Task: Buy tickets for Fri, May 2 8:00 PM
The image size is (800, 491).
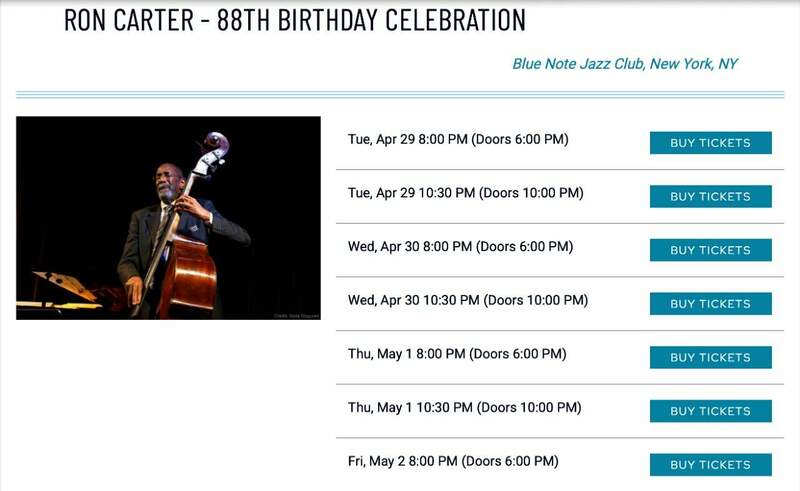Action: click(x=710, y=465)
